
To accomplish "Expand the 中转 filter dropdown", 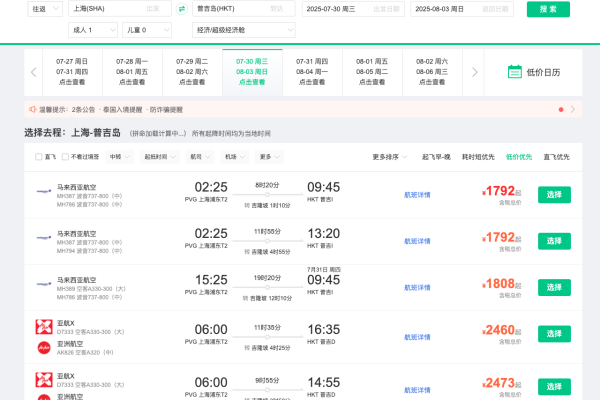I will [x=119, y=157].
